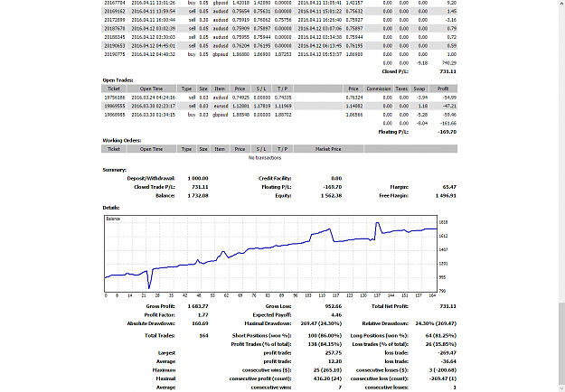
Task: Select ticket number 20190653 in closed trades
Action: [x=115, y=46]
